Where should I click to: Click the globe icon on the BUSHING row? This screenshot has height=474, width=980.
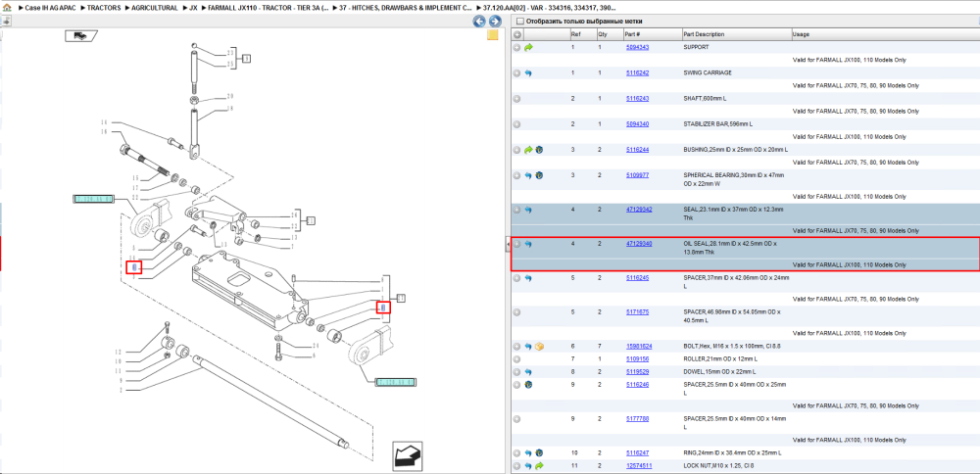[539, 150]
